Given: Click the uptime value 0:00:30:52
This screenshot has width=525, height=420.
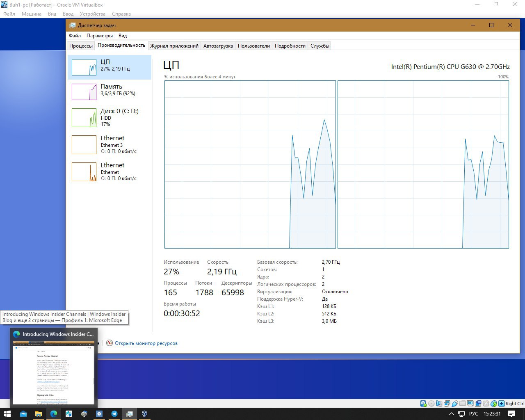Looking at the screenshot, I should (182, 313).
